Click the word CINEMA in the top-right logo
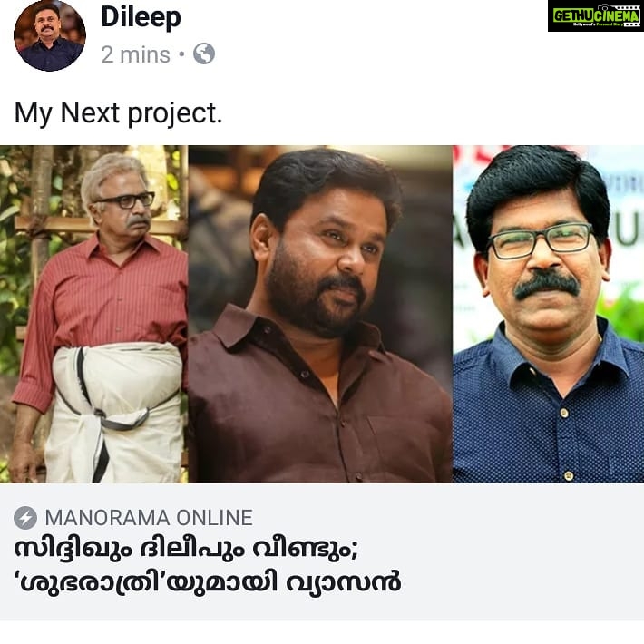 click(616, 16)
